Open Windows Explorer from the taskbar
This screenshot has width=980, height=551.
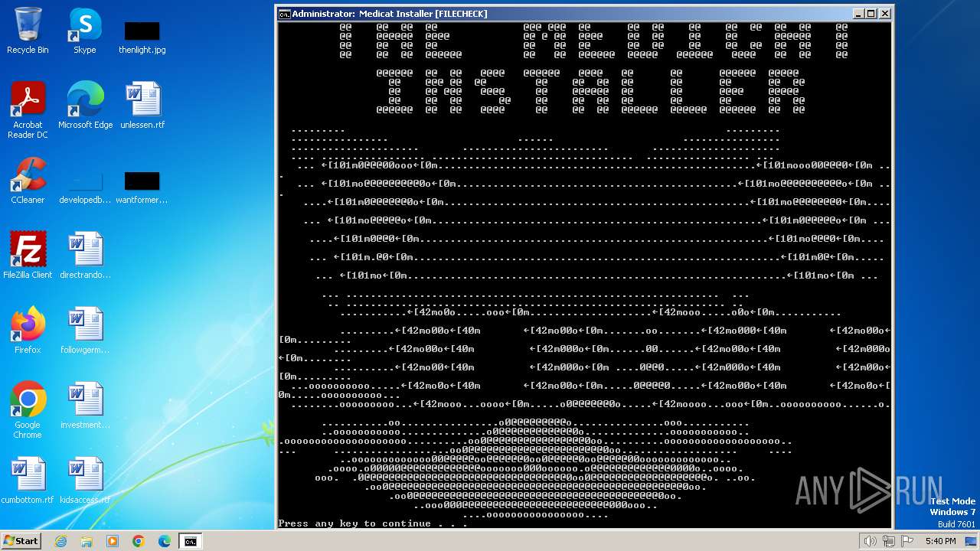point(87,541)
